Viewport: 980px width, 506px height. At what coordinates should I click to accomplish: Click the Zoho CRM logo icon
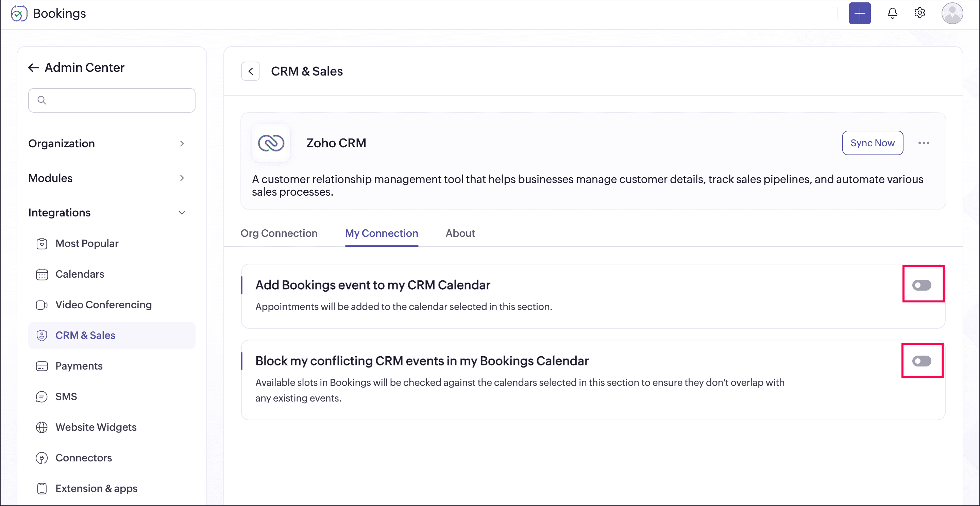point(271,143)
